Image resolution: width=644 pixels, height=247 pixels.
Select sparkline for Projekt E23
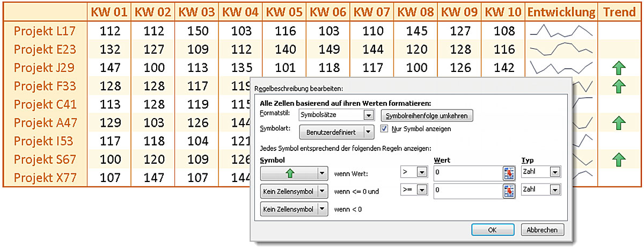point(561,49)
